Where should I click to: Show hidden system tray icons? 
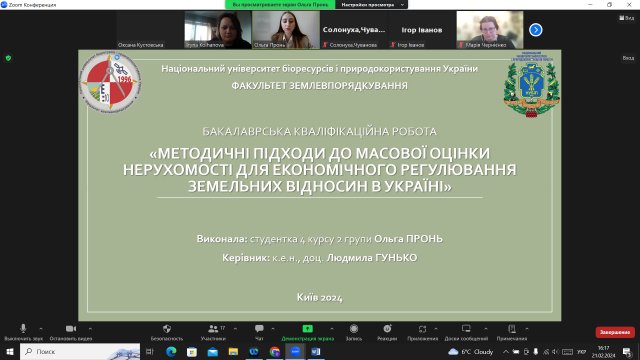[x=506, y=351]
